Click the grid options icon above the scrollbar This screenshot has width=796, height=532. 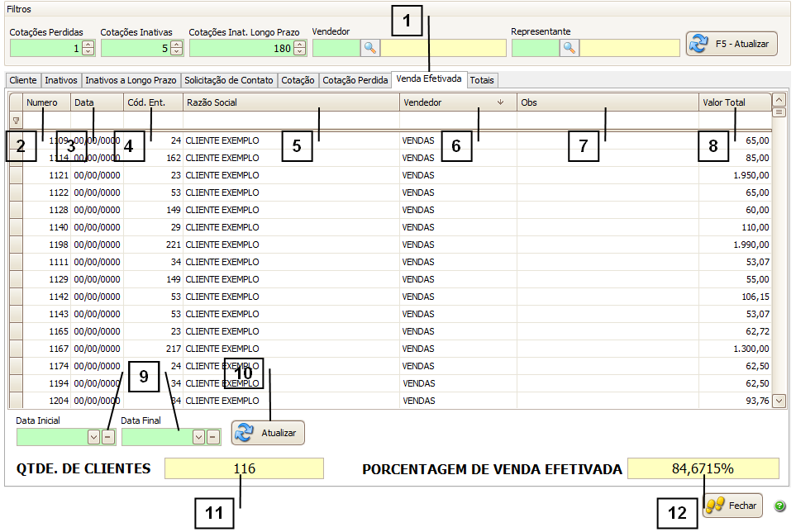click(x=779, y=112)
